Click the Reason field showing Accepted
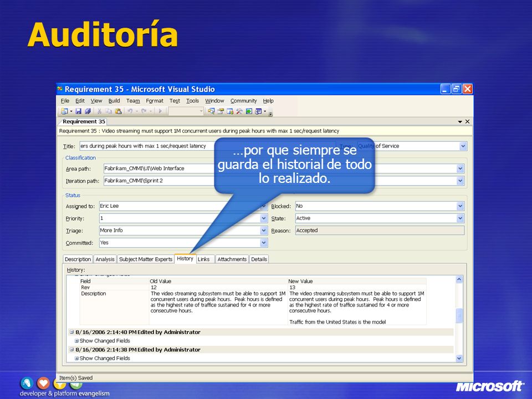 [379, 231]
